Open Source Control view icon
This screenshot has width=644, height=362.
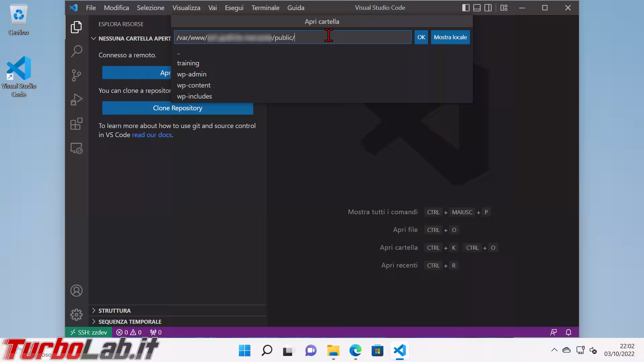coord(76,75)
